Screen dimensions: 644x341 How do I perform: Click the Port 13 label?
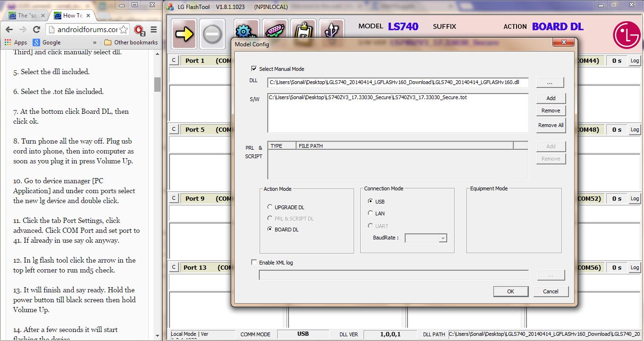coord(195,267)
